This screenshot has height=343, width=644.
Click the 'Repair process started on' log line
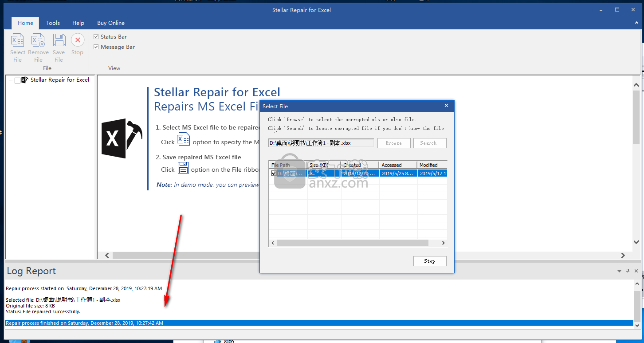pos(84,288)
